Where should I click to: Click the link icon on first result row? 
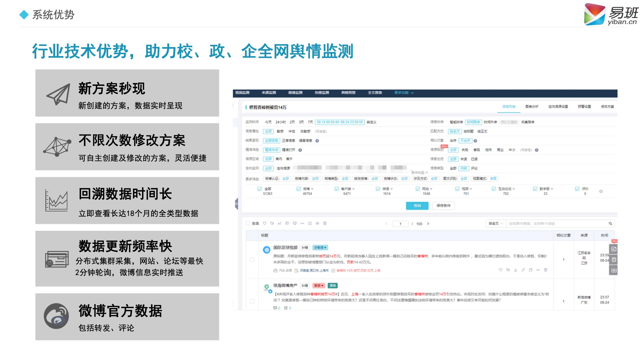(523, 270)
